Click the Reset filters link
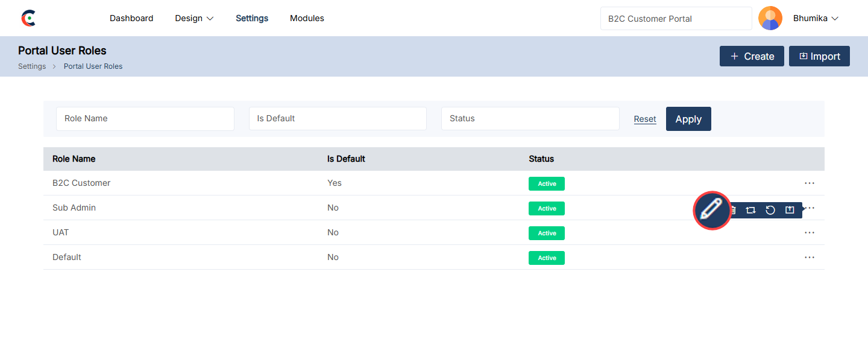868x359 pixels. [x=644, y=119]
